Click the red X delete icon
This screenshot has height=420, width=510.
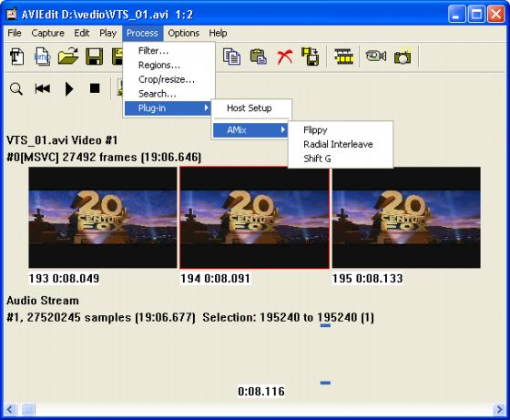pos(284,56)
